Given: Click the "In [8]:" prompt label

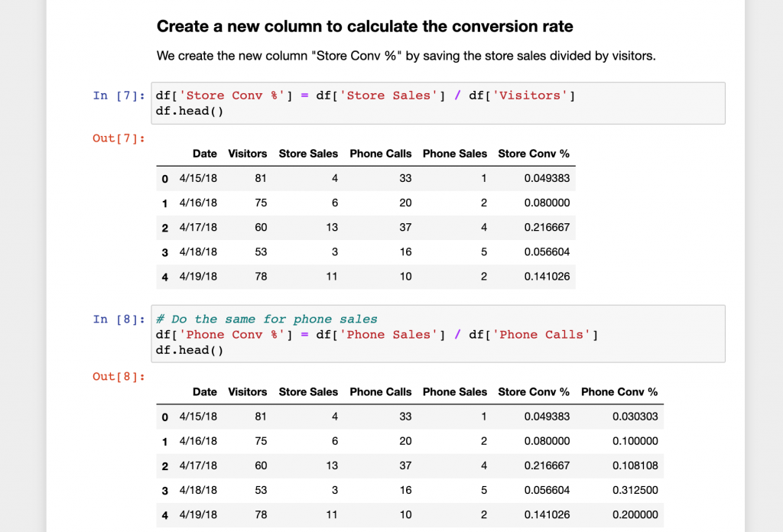Looking at the screenshot, I should pos(119,319).
